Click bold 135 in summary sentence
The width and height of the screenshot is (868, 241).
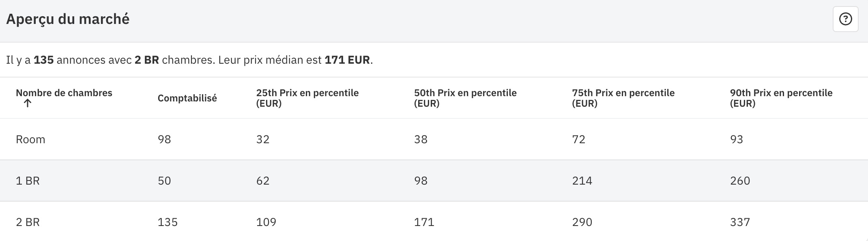tap(44, 60)
